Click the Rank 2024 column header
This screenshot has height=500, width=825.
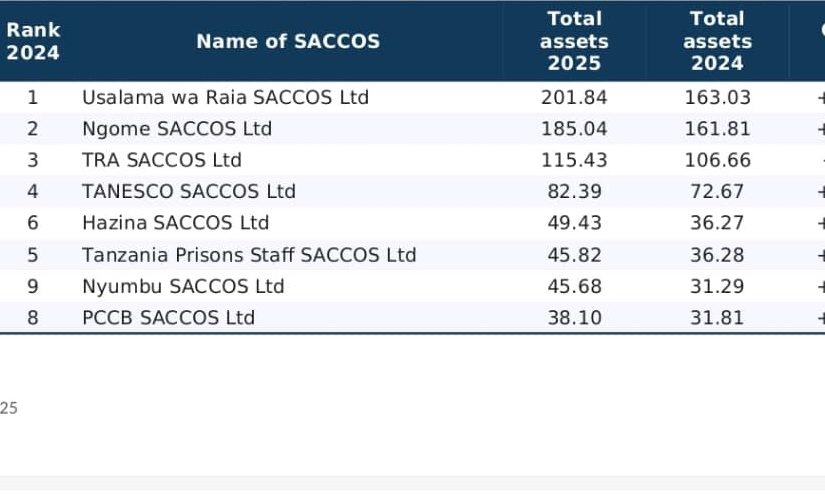point(33,41)
